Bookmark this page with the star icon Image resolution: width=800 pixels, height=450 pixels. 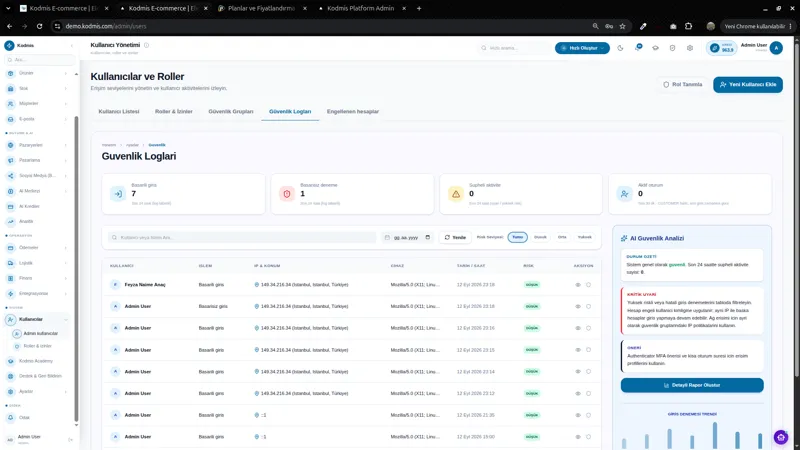622,26
